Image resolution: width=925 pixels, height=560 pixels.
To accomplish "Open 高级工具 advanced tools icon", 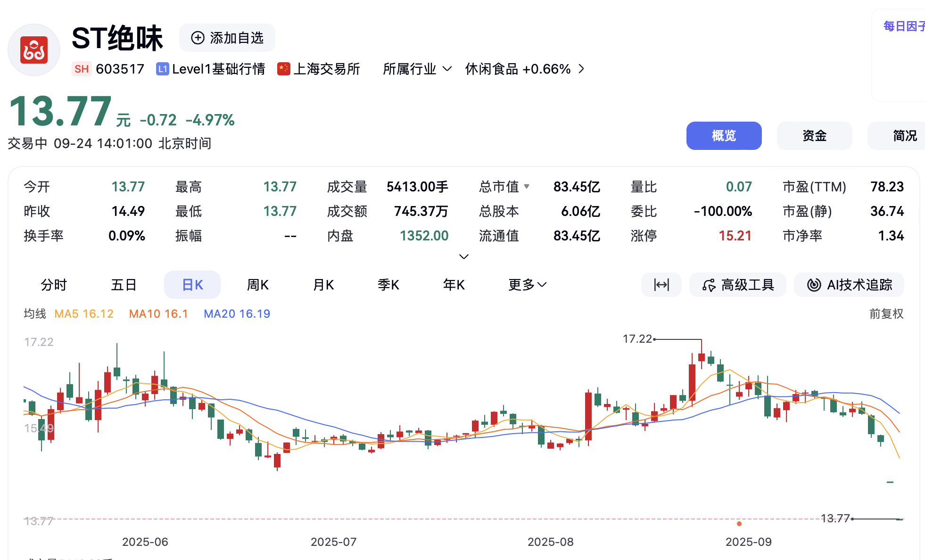I will pyautogui.click(x=709, y=285).
